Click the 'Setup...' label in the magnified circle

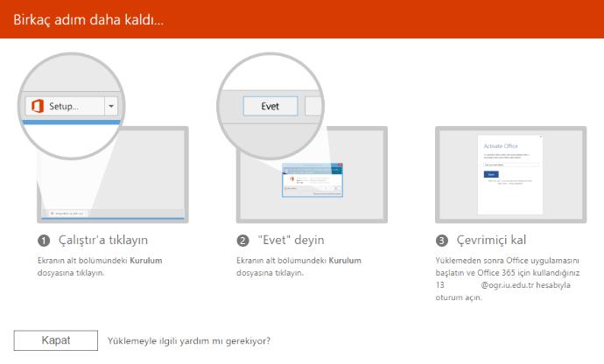click(64, 106)
